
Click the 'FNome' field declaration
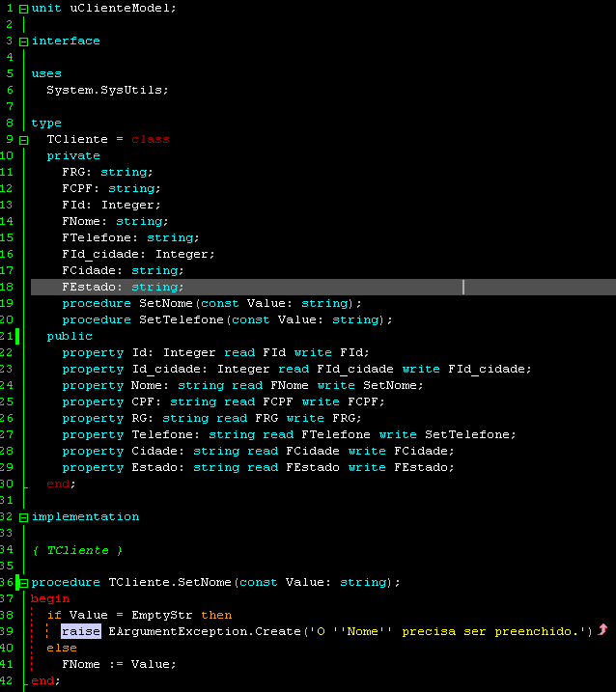click(115, 222)
